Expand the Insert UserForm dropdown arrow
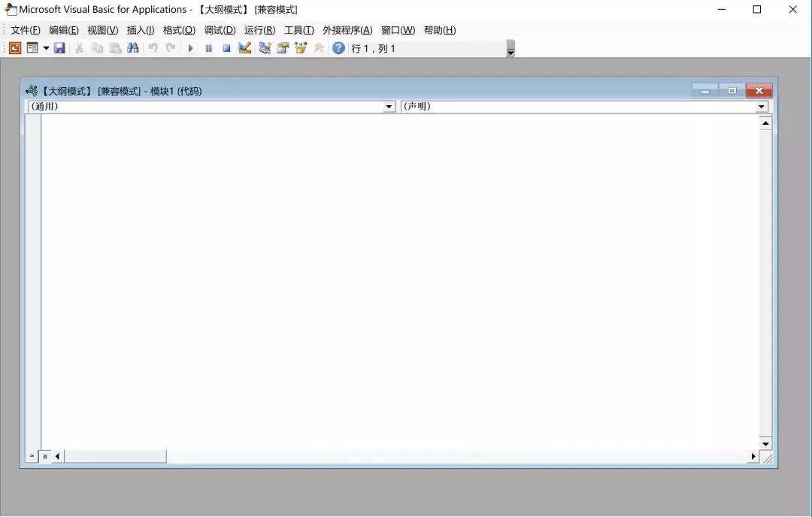 45,47
